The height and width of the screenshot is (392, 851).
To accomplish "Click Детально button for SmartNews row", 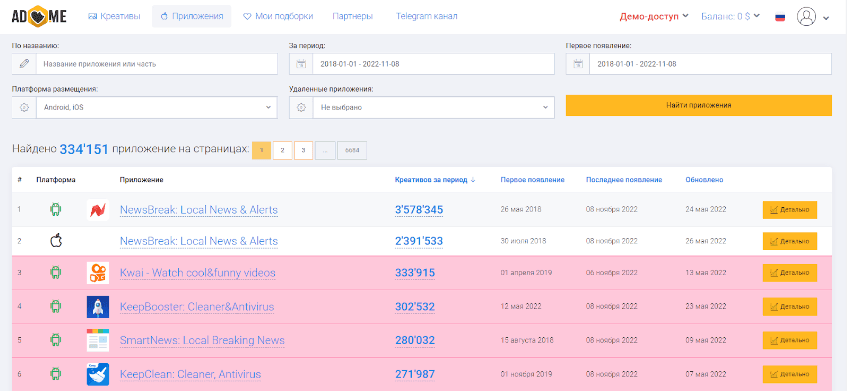I will [790, 340].
